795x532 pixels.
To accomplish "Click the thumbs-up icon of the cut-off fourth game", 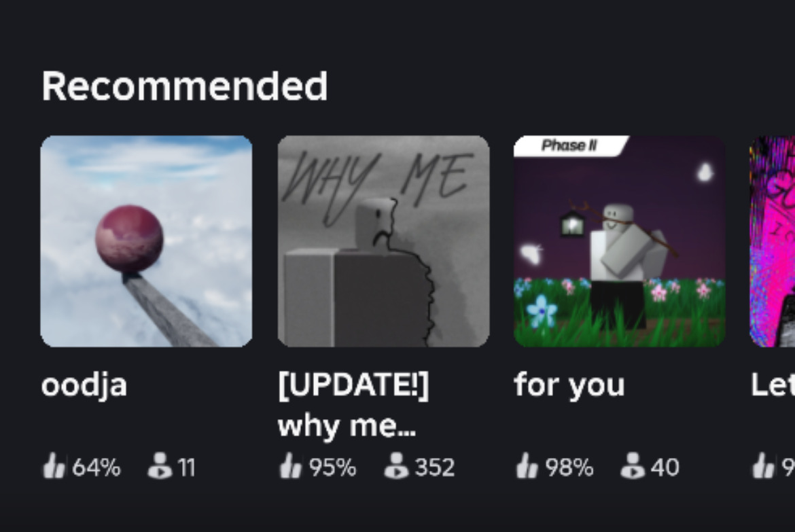I will (764, 465).
